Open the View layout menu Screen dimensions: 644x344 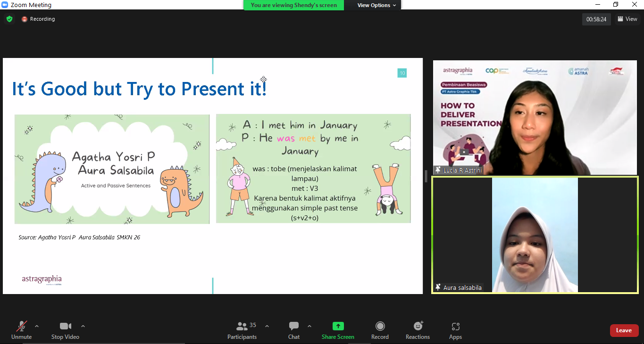coord(627,19)
